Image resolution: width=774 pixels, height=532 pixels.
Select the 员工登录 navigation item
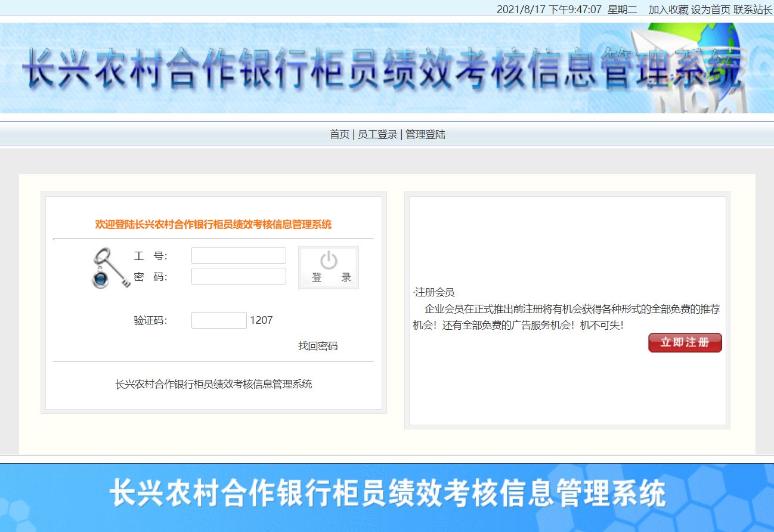coord(378,134)
